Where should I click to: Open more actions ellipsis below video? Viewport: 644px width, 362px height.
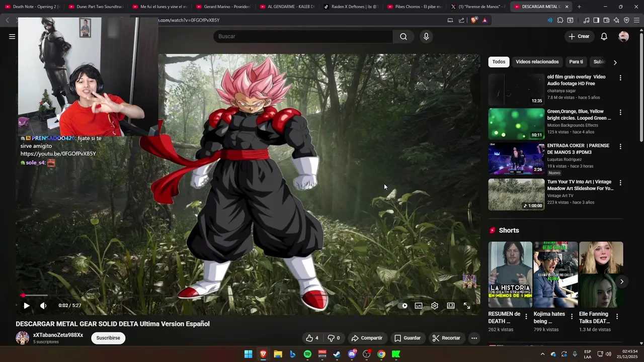474,338
